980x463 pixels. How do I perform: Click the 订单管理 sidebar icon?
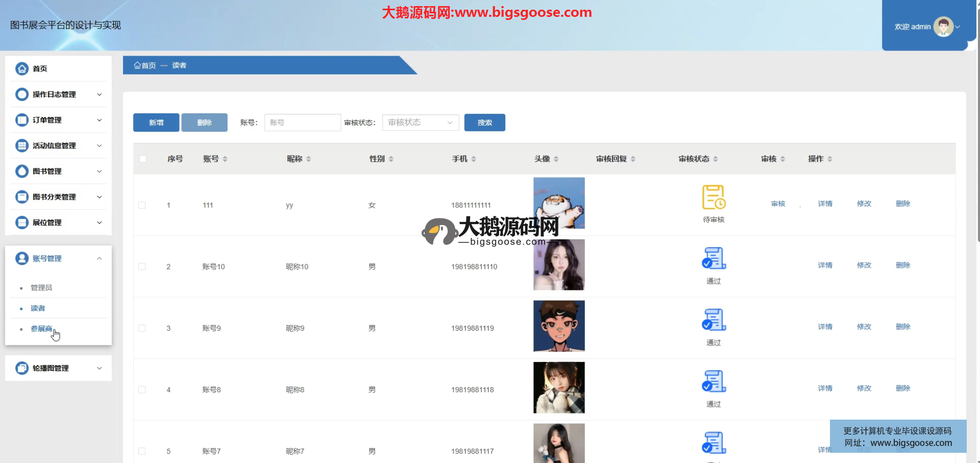tap(22, 120)
